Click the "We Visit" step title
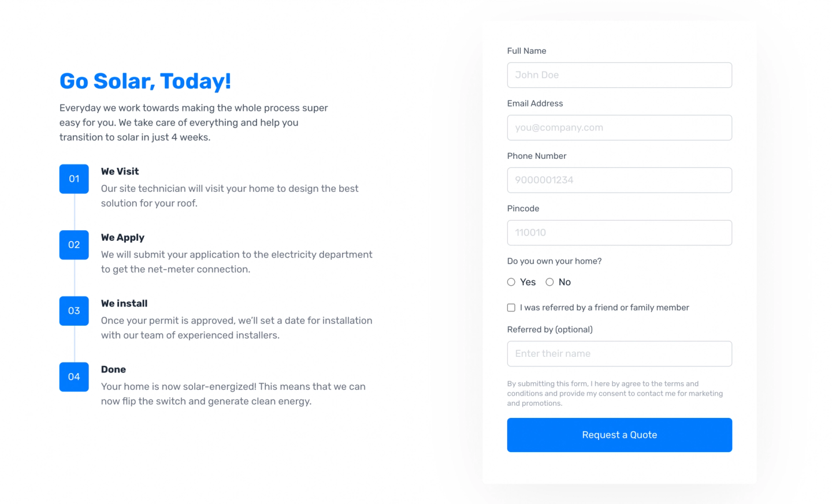The width and height of the screenshot is (832, 504). (120, 171)
